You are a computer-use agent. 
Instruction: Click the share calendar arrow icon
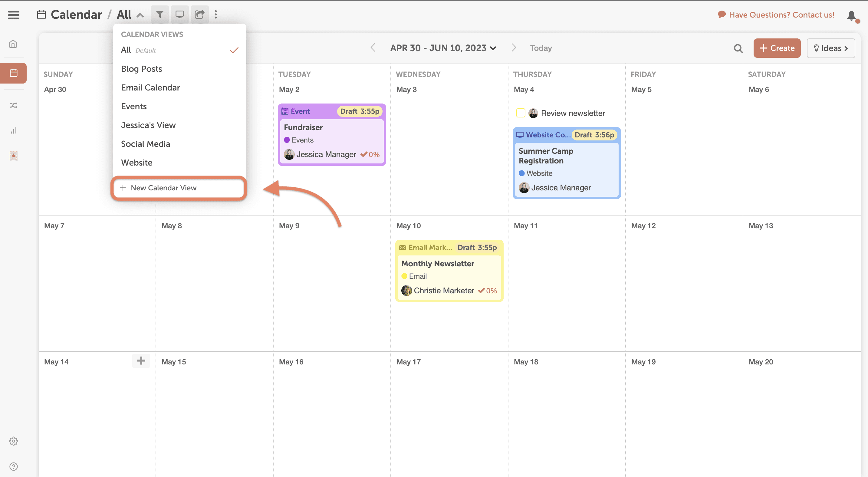[x=199, y=15]
